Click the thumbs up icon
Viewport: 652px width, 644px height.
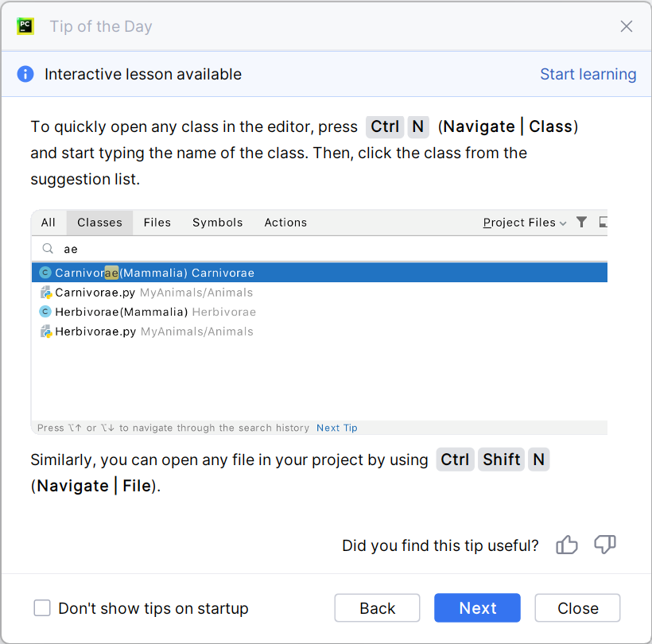567,545
